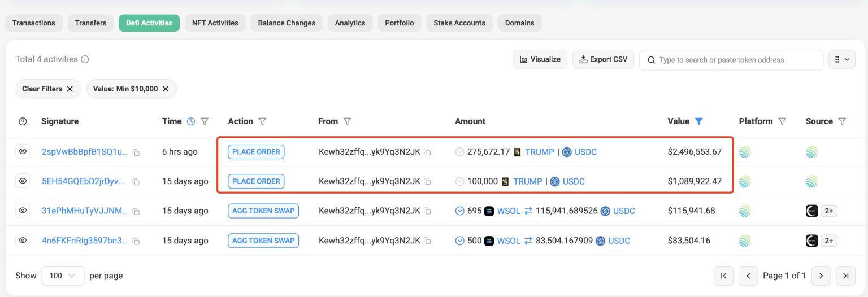Expand the column settings grid dropdown

point(842,59)
